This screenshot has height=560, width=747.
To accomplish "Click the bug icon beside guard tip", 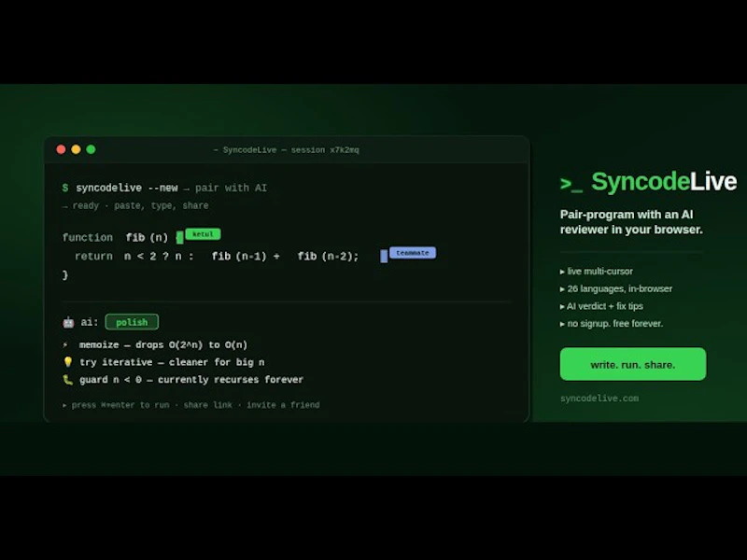I will [x=67, y=380].
